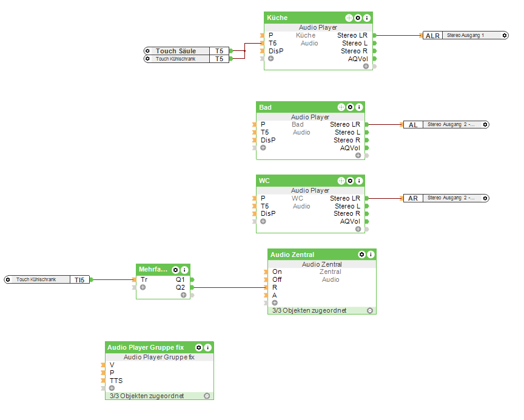Click the AL output connector label

pos(413,124)
